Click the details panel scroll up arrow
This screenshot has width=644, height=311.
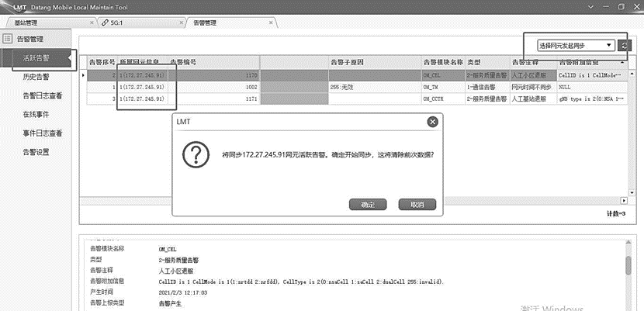tap(628, 243)
